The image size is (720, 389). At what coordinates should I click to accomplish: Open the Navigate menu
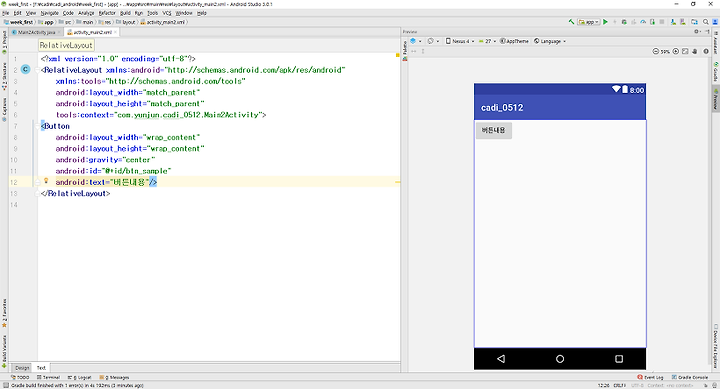pos(49,13)
